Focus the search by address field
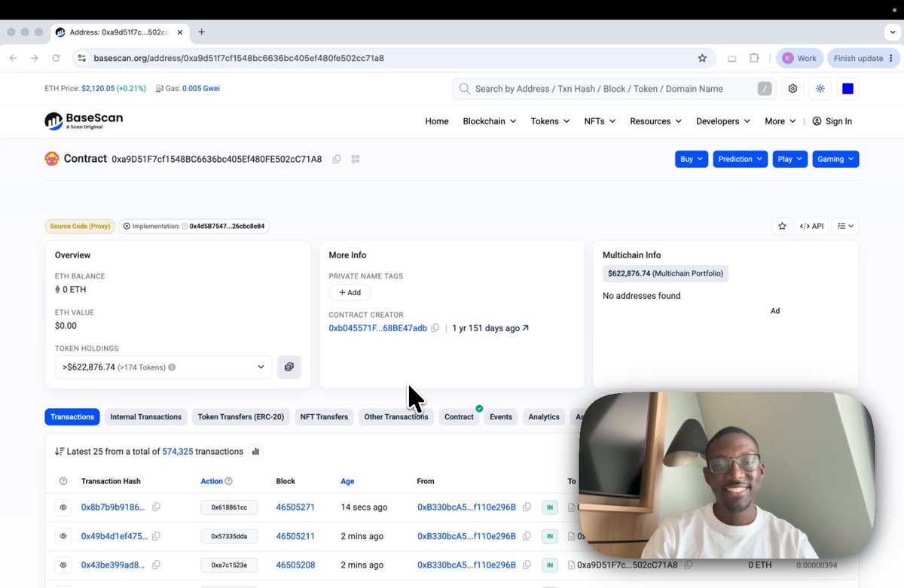This screenshot has height=588, width=904. point(614,89)
